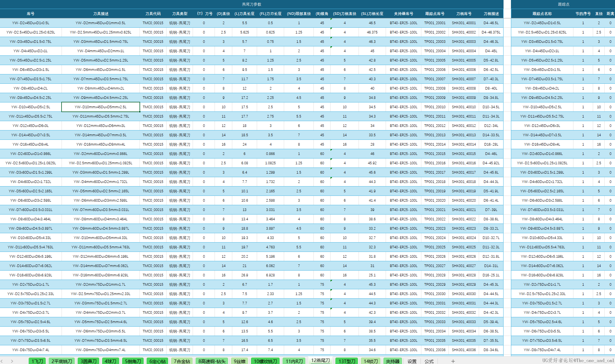Click the 库号 column header
The width and height of the screenshot is (615, 364).
pos(31,14)
